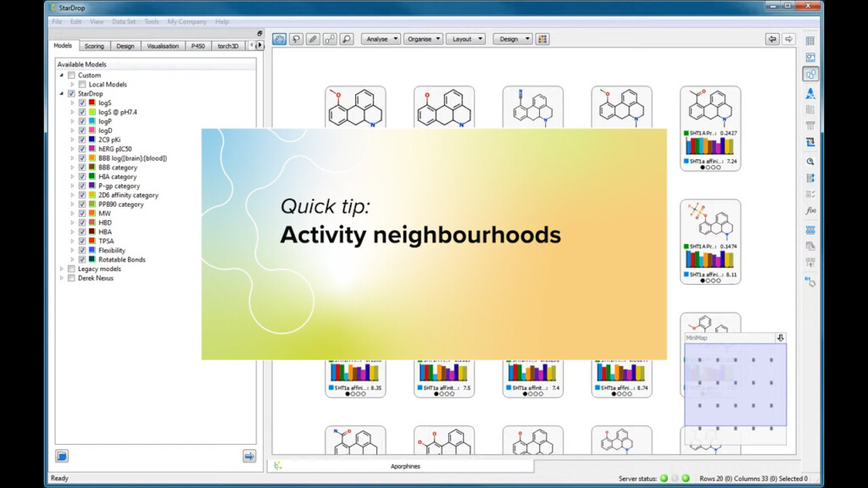
Task: Click the colored grid icon beside Design
Action: (541, 39)
